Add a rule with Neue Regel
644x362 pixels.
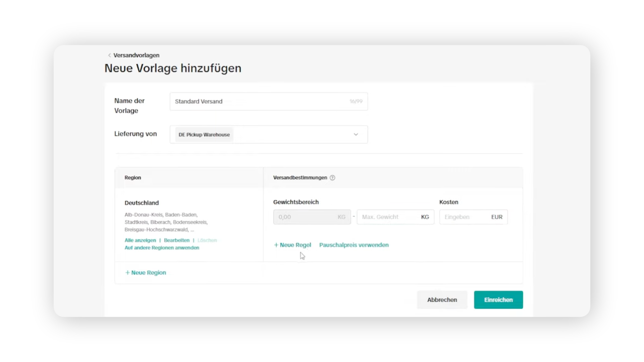[x=292, y=245]
